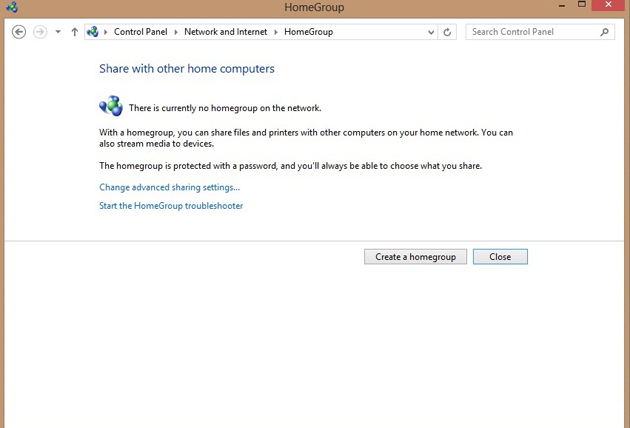Click the HomeGroup globe icon beside status text
Viewport: 630px width, 428px height.
[110, 106]
